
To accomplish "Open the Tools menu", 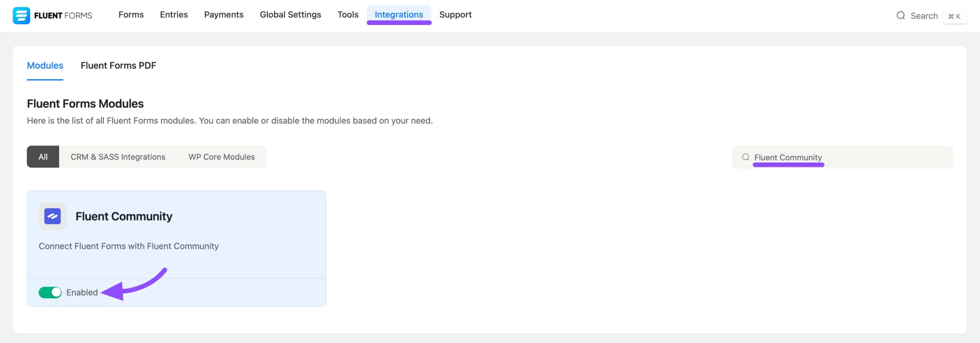I will pos(348,15).
